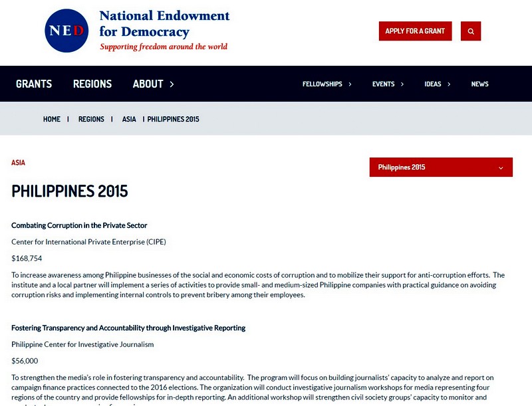Screen dimensions: 532x406
Task: Click the Supporting freedom around the world tagline
Action: pyautogui.click(x=164, y=47)
